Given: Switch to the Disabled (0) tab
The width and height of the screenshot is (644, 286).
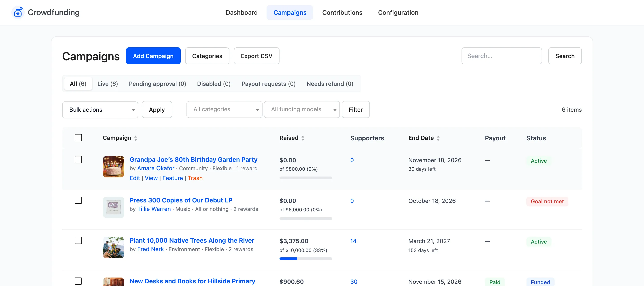Looking at the screenshot, I should pos(214,84).
